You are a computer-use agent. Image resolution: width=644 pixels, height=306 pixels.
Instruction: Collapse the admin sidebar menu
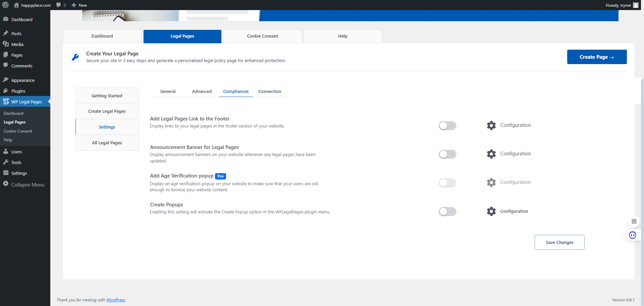[25, 185]
